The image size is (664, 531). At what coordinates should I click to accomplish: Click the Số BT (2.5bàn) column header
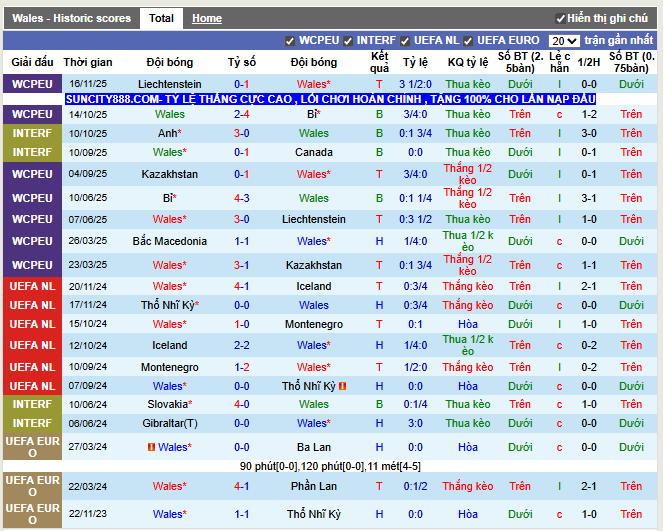coord(520,62)
